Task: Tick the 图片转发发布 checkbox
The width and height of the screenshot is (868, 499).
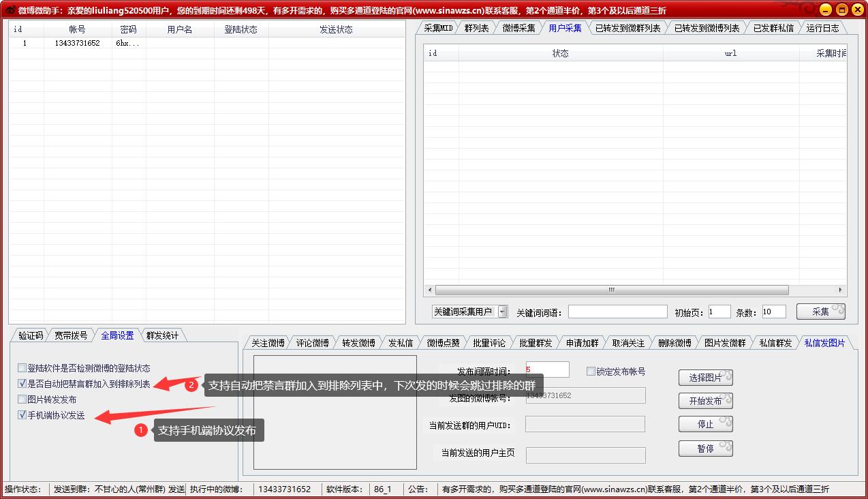Action: (22, 399)
